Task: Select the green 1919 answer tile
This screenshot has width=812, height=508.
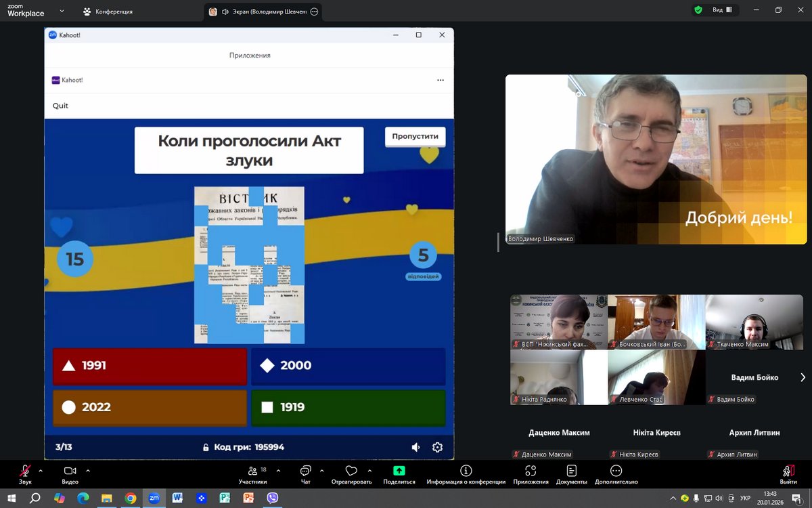Action: click(348, 407)
